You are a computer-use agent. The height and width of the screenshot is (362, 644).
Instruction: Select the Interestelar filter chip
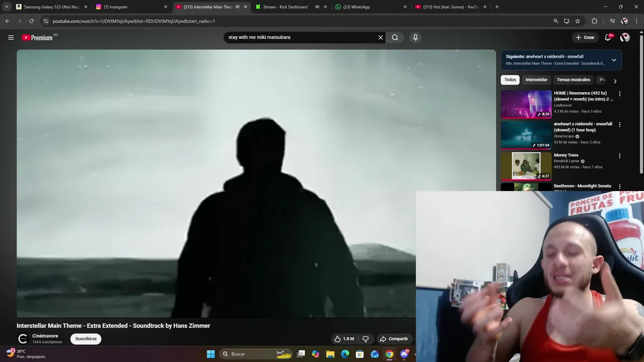pyautogui.click(x=536, y=80)
